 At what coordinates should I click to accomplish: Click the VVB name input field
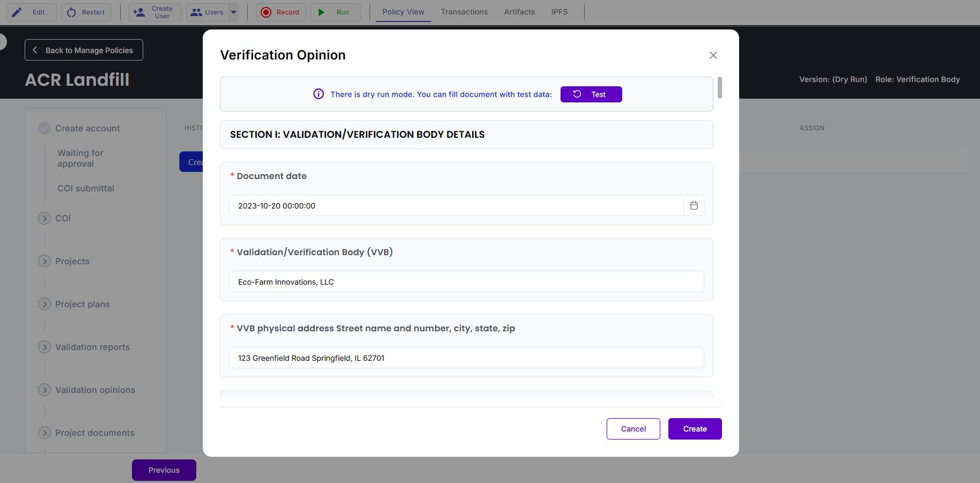[466, 281]
